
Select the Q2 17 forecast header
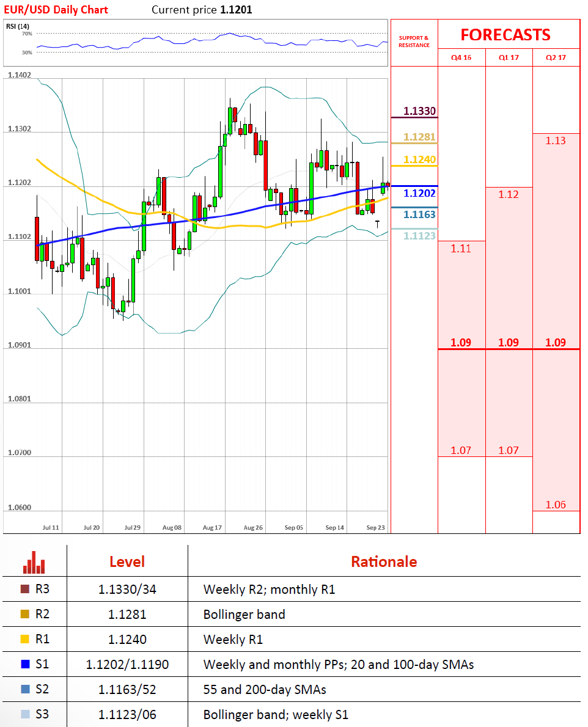[x=556, y=58]
